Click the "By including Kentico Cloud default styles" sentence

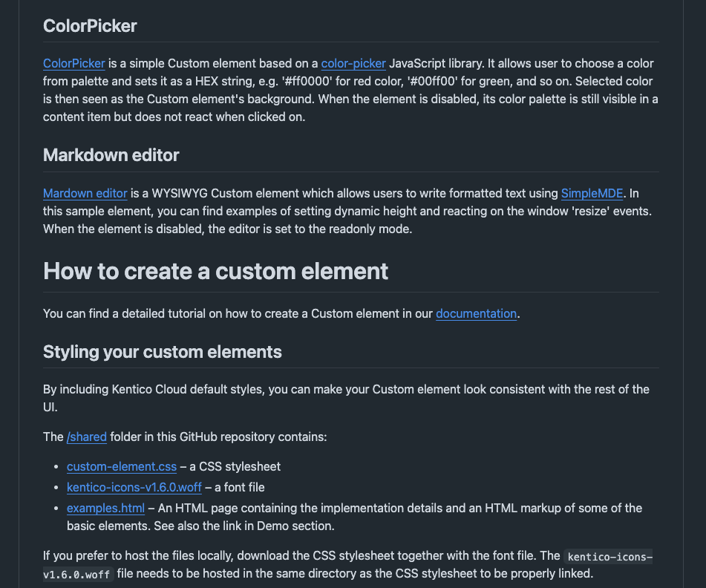click(223, 389)
